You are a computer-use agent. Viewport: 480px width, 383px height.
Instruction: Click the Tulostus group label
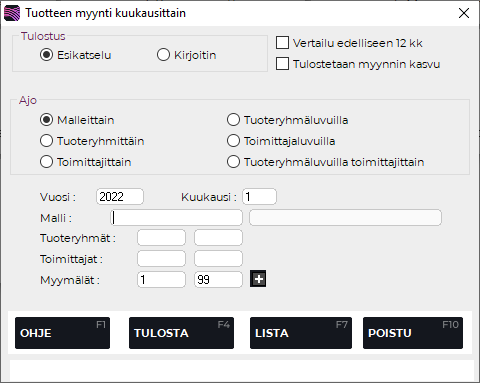click(43, 36)
